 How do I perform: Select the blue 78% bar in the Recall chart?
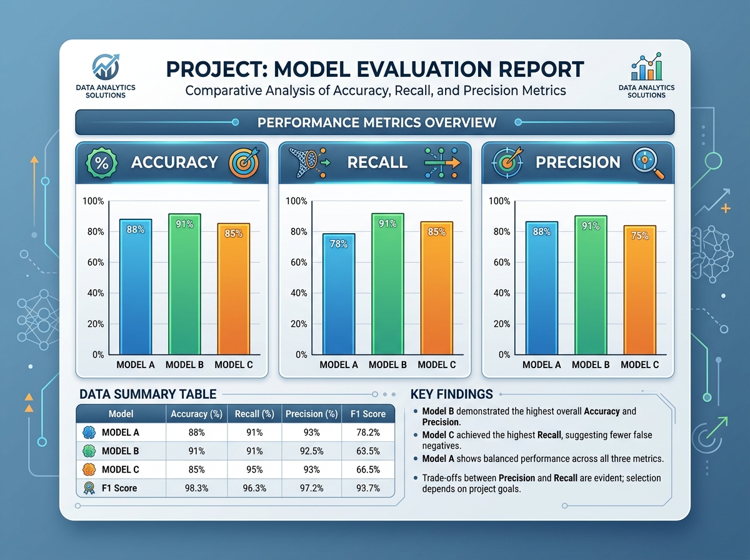click(339, 294)
